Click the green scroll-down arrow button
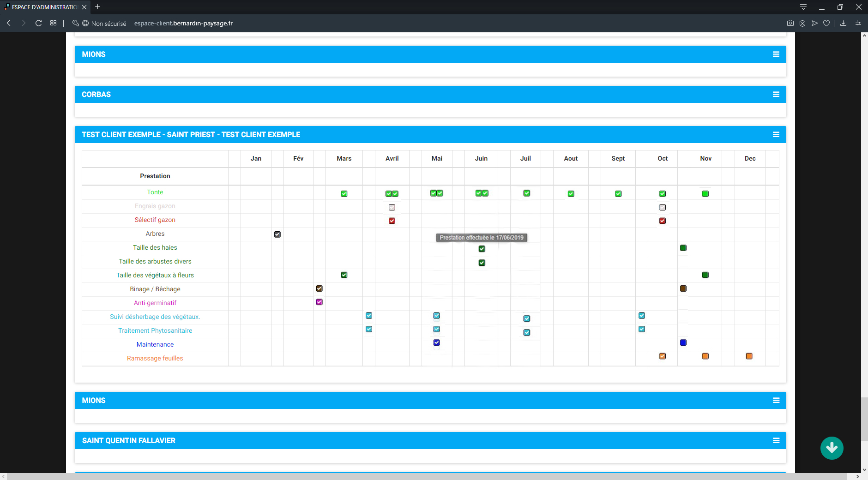Viewport: 868px width, 480px height. pyautogui.click(x=832, y=448)
